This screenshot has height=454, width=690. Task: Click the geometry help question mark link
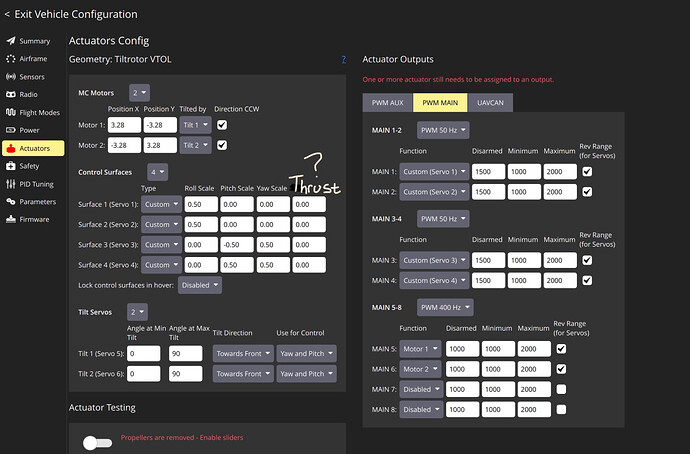343,60
